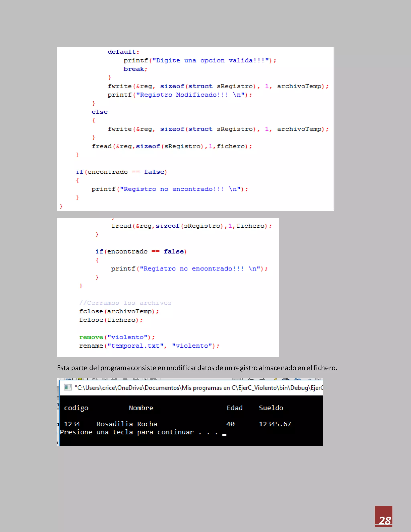Click the console window icon in title bar

(68, 387)
